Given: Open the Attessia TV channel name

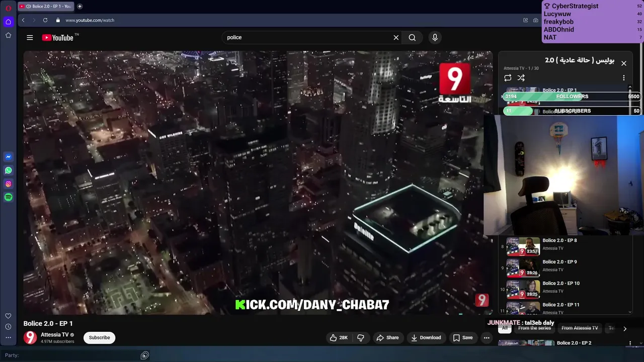Looking at the screenshot, I should (x=54, y=335).
